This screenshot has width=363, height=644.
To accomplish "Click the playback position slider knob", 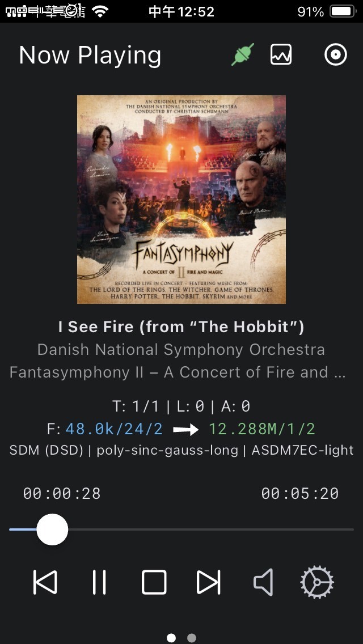I will pos(52,529).
